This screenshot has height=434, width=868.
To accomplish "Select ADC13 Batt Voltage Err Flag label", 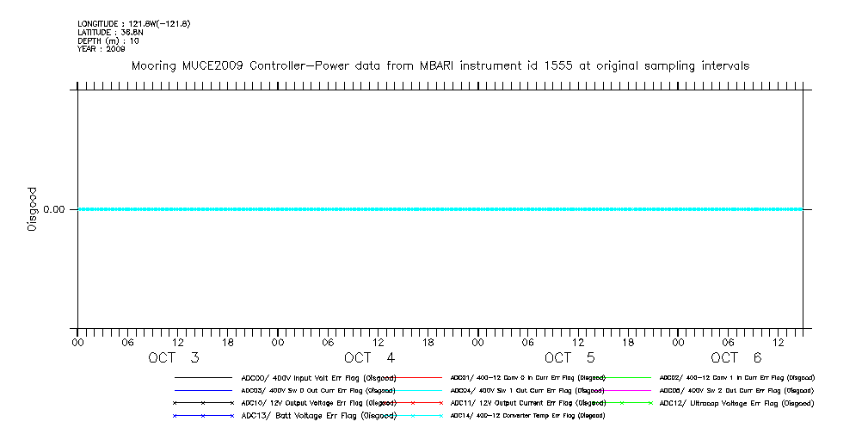I will coord(318,416).
